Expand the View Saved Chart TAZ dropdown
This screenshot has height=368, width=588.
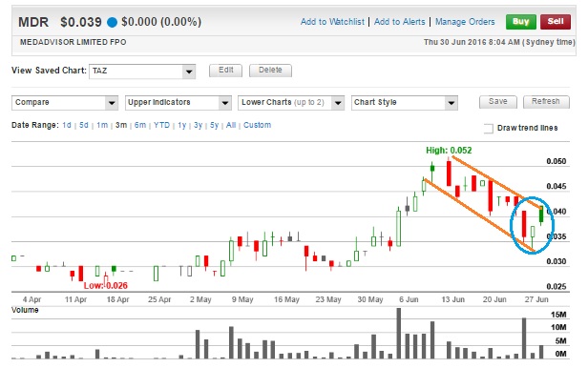(x=189, y=72)
